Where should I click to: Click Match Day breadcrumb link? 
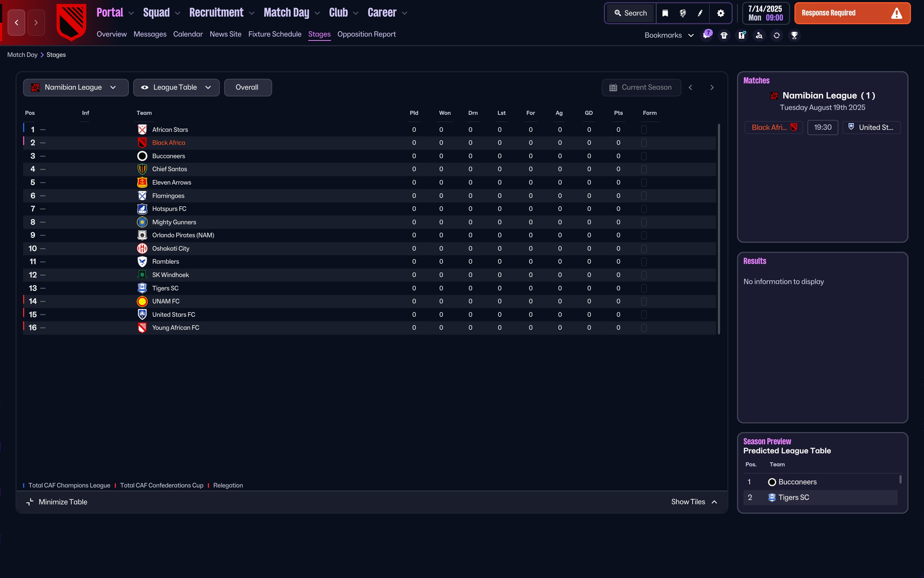coord(22,55)
